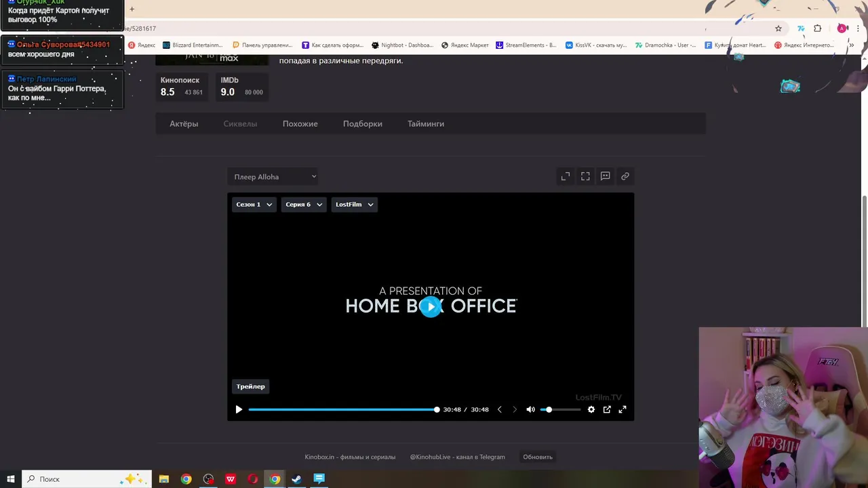Switch to the Сиквелы tab
The image size is (868, 488).
click(x=240, y=124)
